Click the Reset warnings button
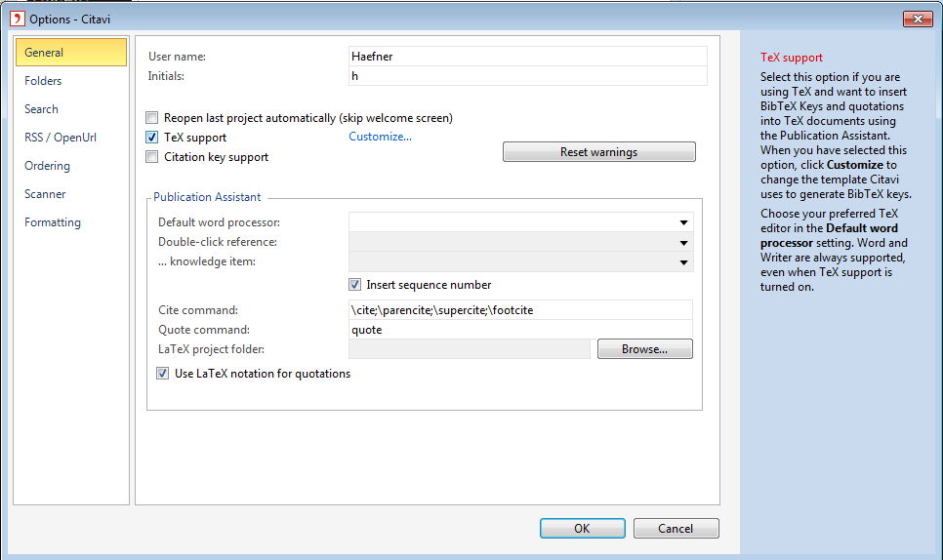Image resolution: width=943 pixels, height=560 pixels. pyautogui.click(x=599, y=152)
